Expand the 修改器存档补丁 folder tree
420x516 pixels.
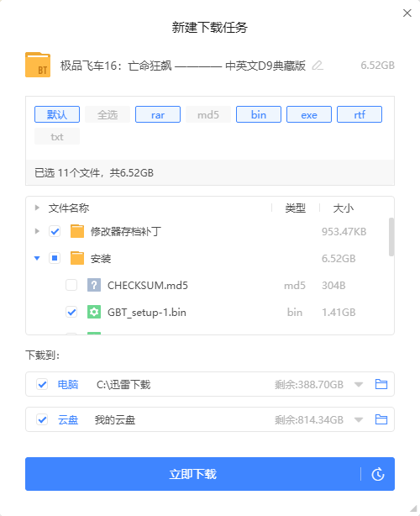point(37,231)
